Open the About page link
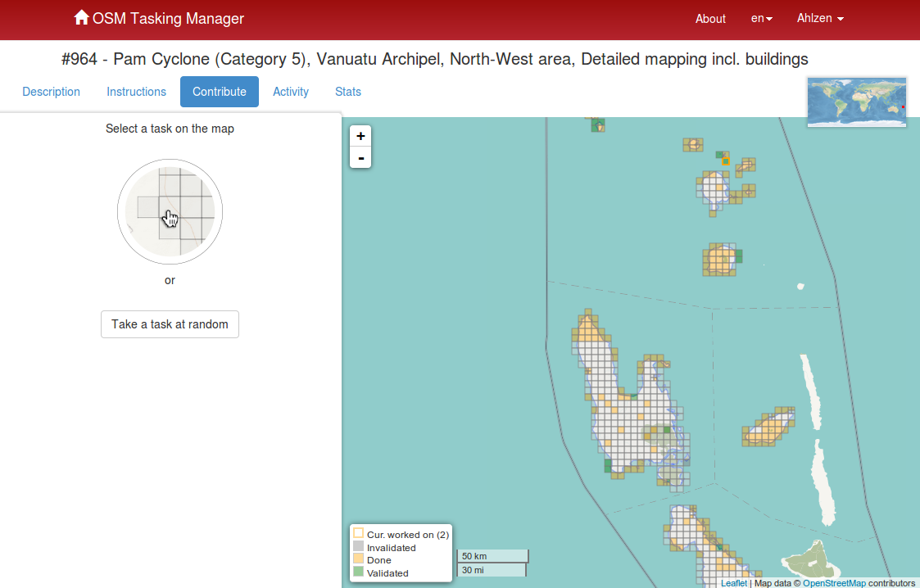The height and width of the screenshot is (588, 920). [710, 19]
